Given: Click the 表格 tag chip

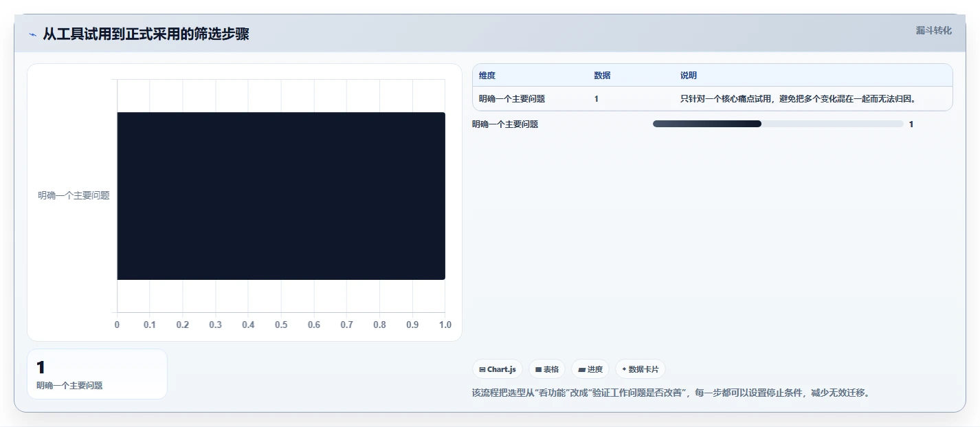Looking at the screenshot, I should coord(547,369).
